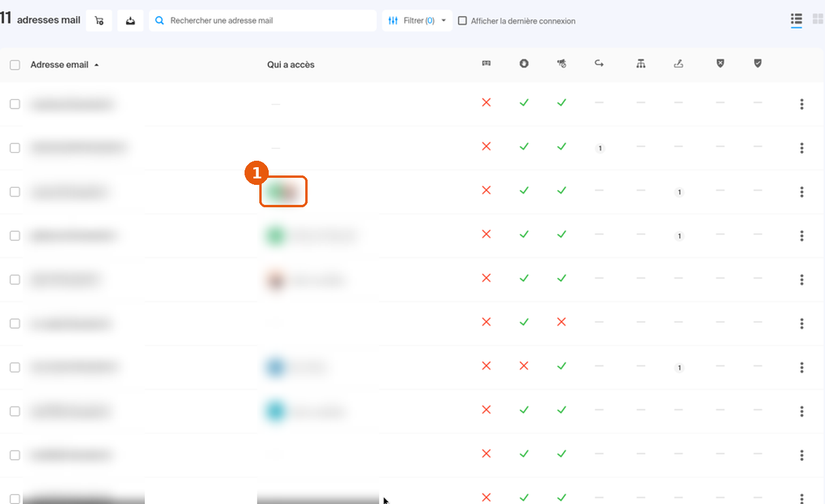
Task: Click the red cross in the megaphone column
Action: click(x=562, y=321)
